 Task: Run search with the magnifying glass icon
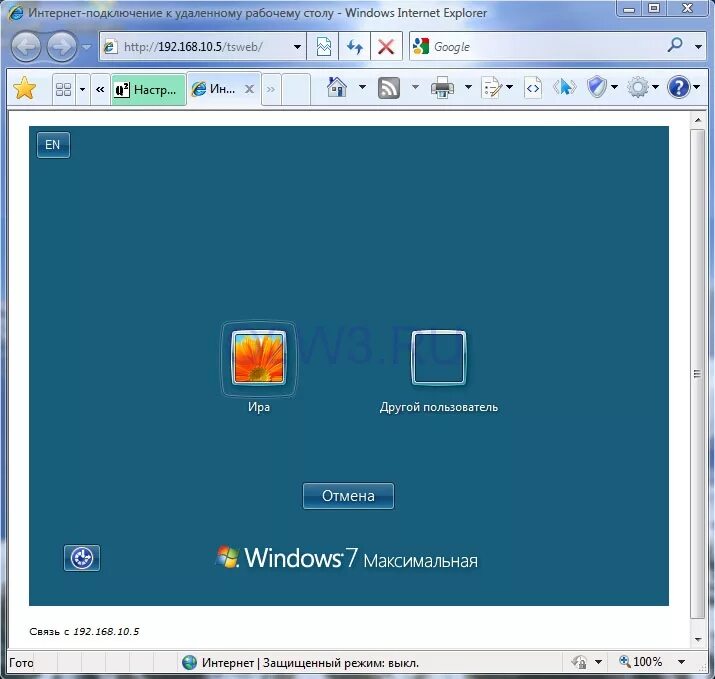pyautogui.click(x=675, y=46)
